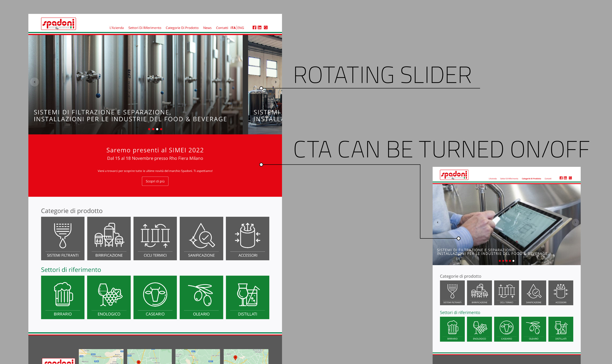Image resolution: width=612 pixels, height=364 pixels.
Task: Open the large Cicli Termici tile
Action: pos(155,238)
